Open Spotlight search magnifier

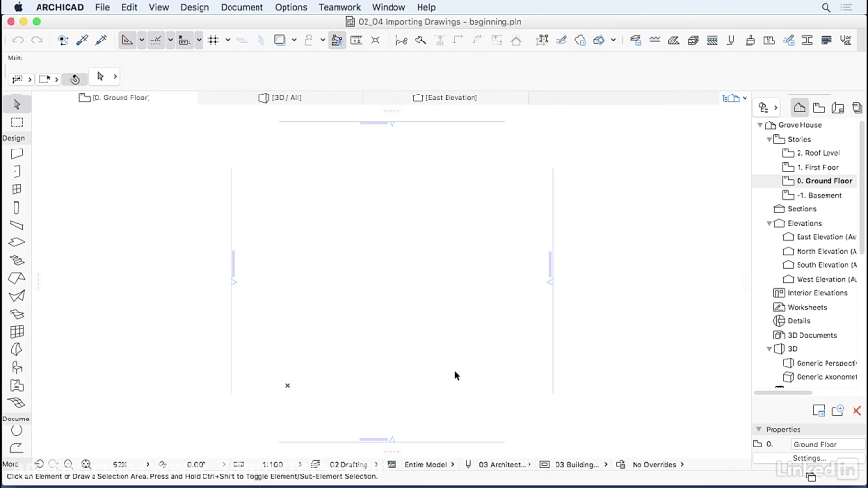click(x=826, y=7)
